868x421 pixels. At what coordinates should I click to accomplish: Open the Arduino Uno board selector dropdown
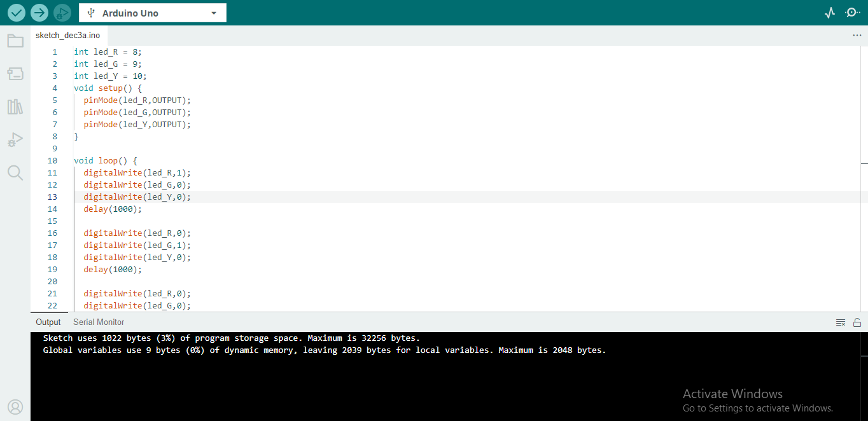point(152,13)
